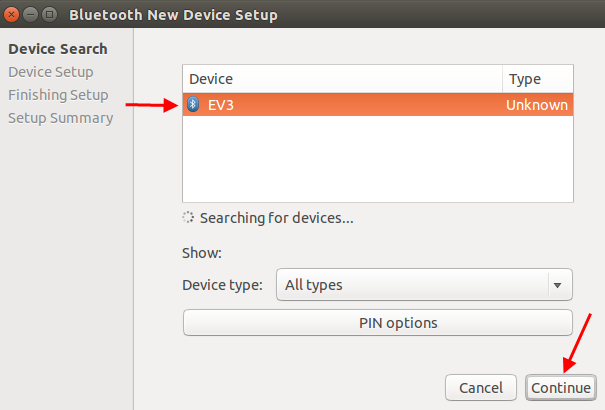The image size is (605, 410).
Task: Sort list by Type column header
Action: click(537, 79)
